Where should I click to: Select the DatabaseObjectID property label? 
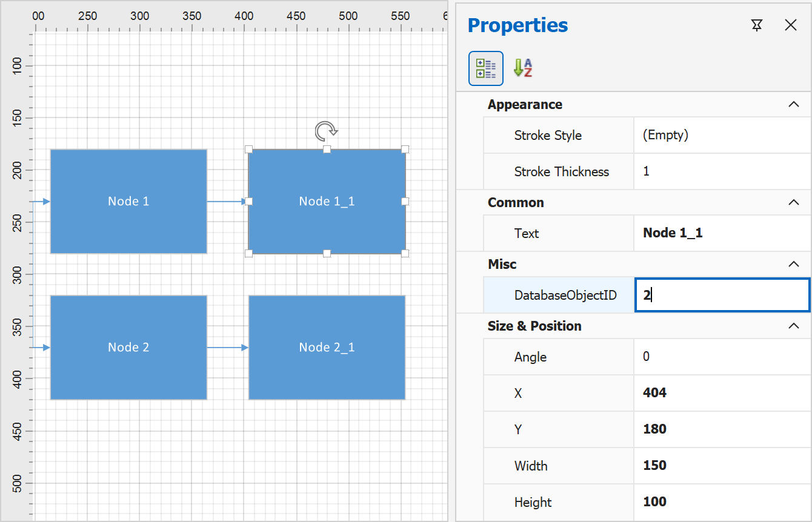(565, 296)
